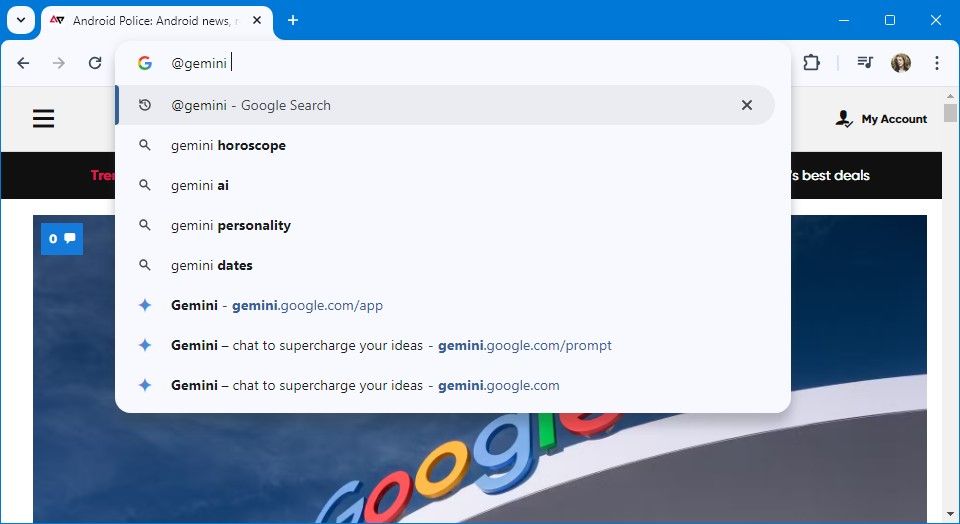This screenshot has width=960, height=524.
Task: Open the Extensions puzzle icon
Action: pyautogui.click(x=811, y=63)
